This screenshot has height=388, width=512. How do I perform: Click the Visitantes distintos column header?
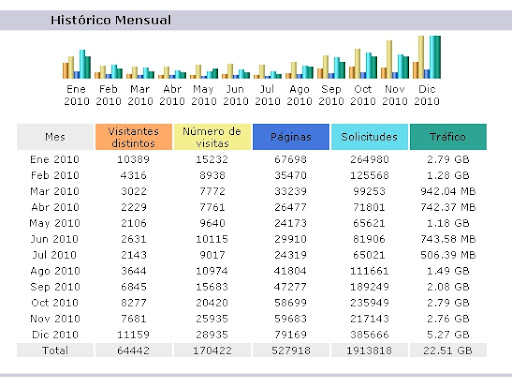click(134, 137)
